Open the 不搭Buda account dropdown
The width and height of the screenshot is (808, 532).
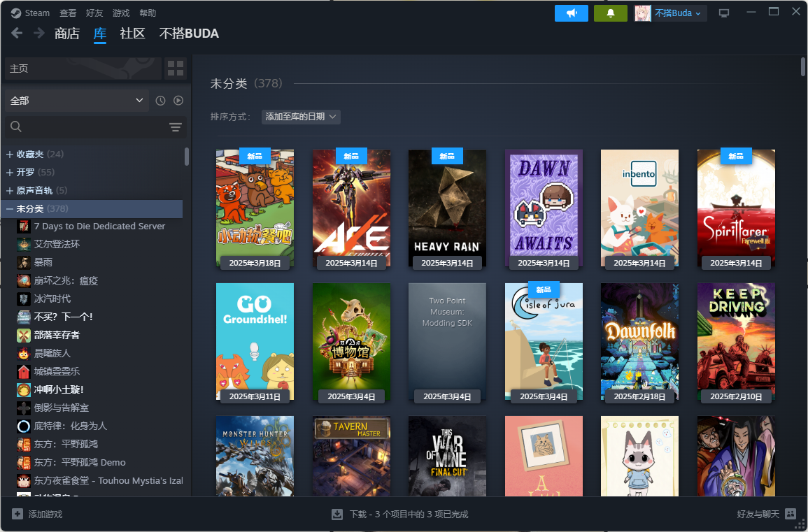coord(670,13)
